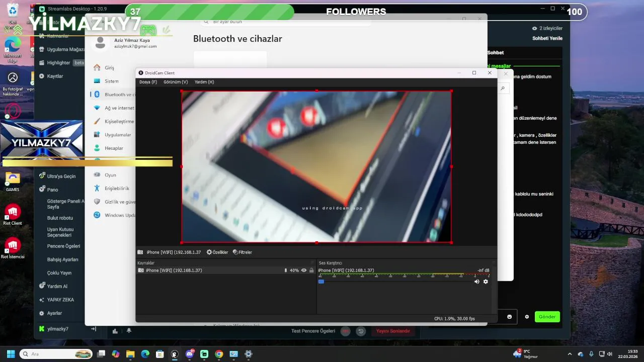The width and height of the screenshot is (644, 362).
Task: Click red REC record button
Action: [x=345, y=331]
